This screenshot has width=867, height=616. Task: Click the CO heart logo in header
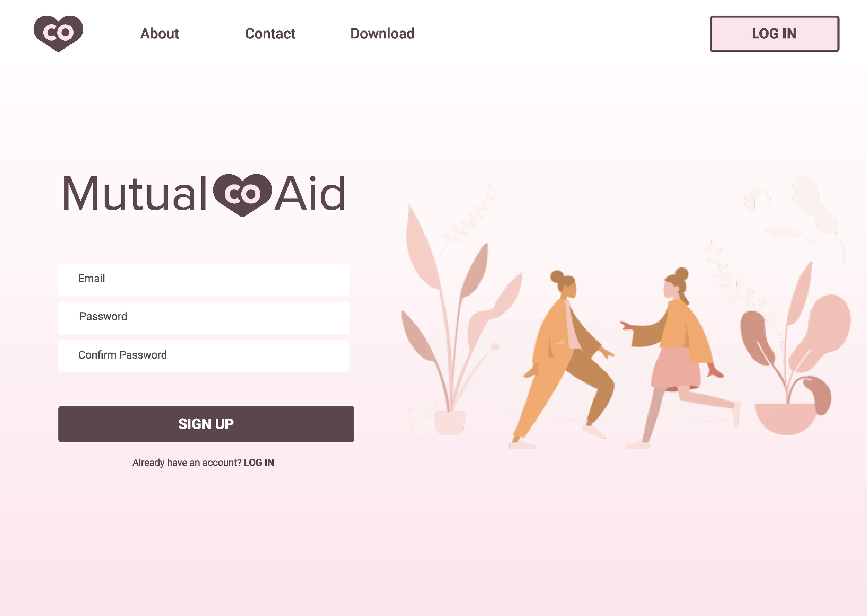pyautogui.click(x=59, y=33)
